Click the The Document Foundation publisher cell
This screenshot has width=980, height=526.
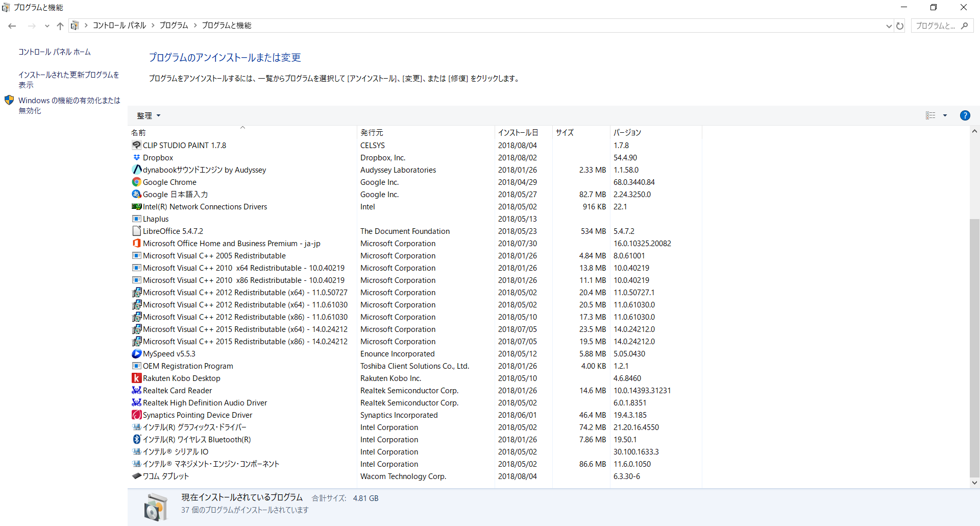(405, 231)
